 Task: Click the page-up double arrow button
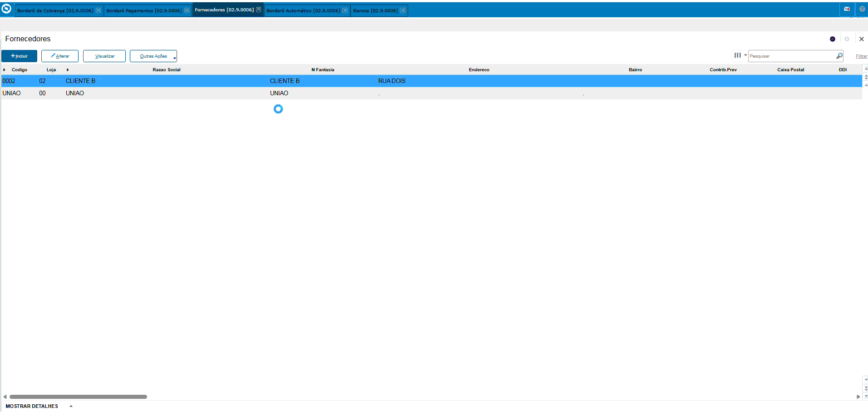pos(865,77)
